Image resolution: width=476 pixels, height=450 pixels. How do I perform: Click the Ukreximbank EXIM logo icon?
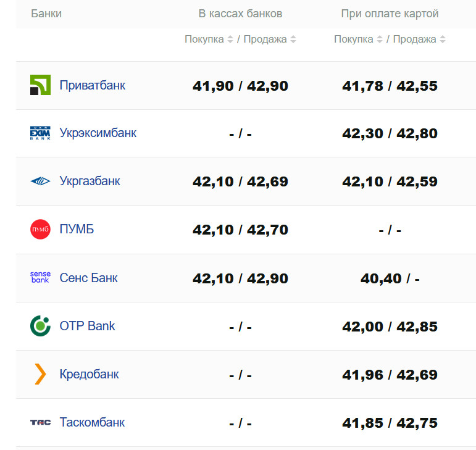click(x=40, y=133)
